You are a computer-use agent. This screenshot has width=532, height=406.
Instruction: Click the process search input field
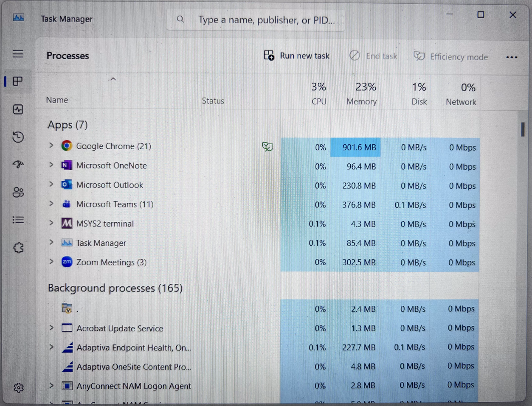[266, 20]
